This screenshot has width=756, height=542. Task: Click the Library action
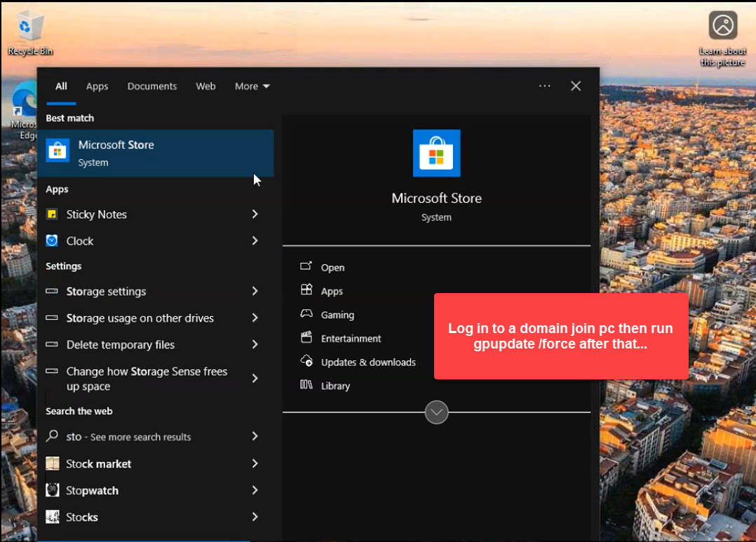[335, 386]
